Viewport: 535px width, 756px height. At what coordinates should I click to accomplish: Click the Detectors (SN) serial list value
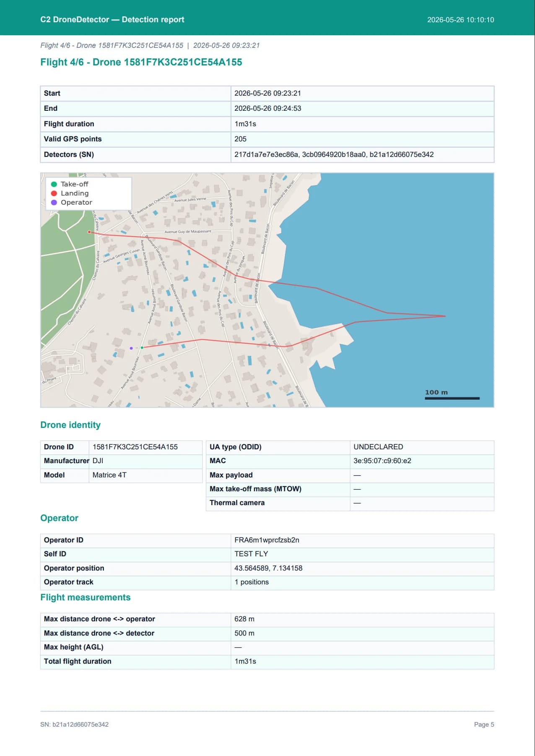(334, 154)
